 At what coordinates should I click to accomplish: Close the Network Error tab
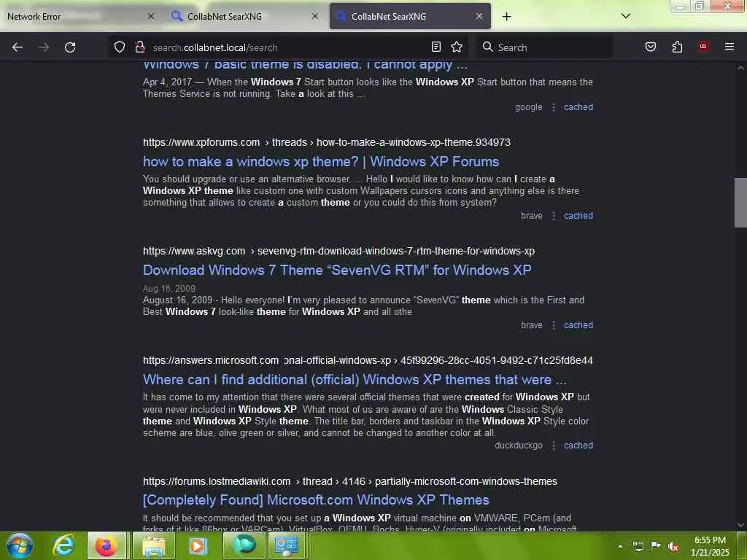click(x=151, y=16)
